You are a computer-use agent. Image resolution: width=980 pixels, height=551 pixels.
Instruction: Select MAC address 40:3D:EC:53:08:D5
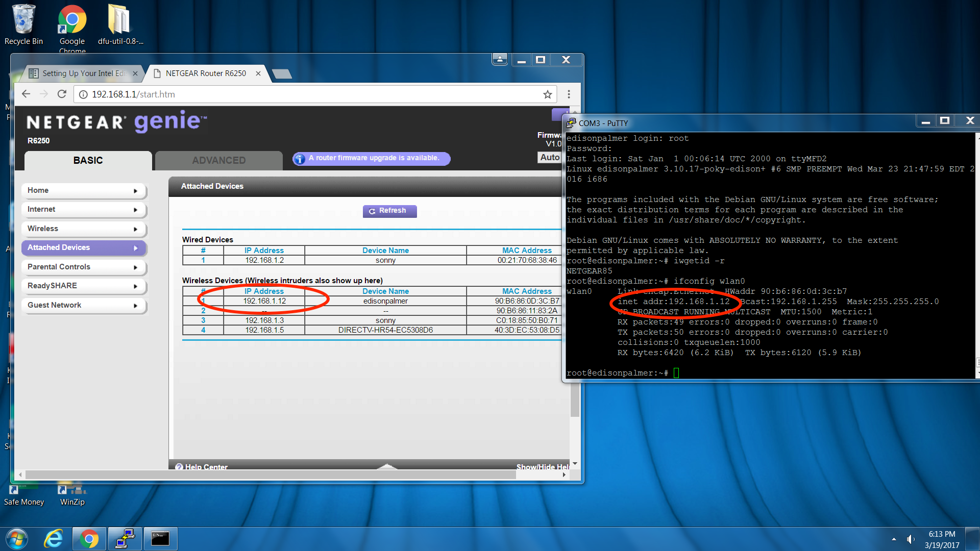click(527, 330)
